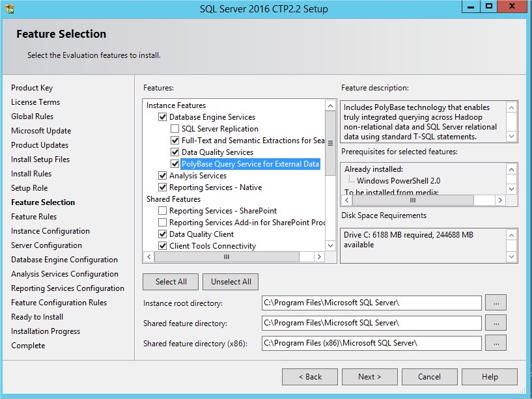The width and height of the screenshot is (532, 399).
Task: Proceed by clicking Next
Action: click(369, 376)
